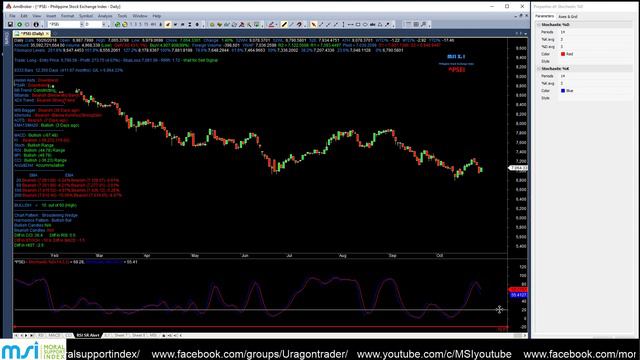Screen dimensions: 640x360
Task: Open the Format menu
Action: [x=67, y=16]
